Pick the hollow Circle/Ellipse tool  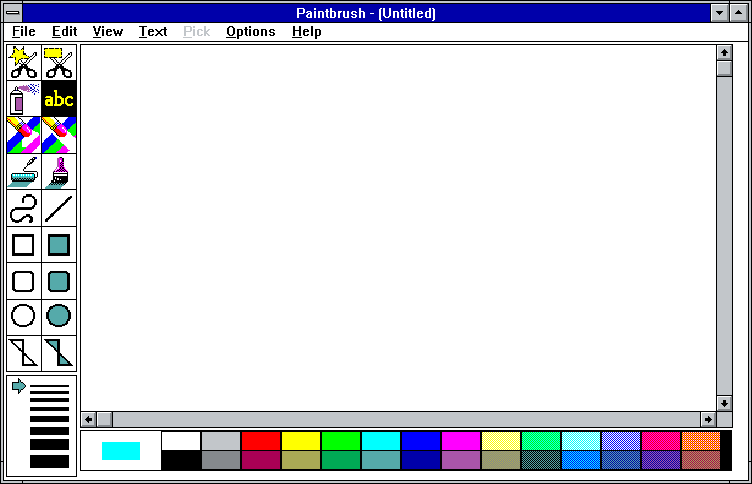[24, 317]
